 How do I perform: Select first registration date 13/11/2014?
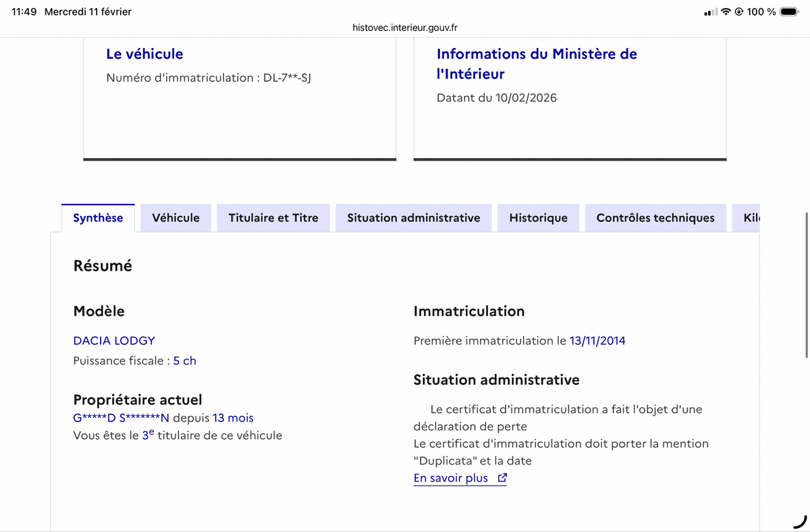click(597, 341)
